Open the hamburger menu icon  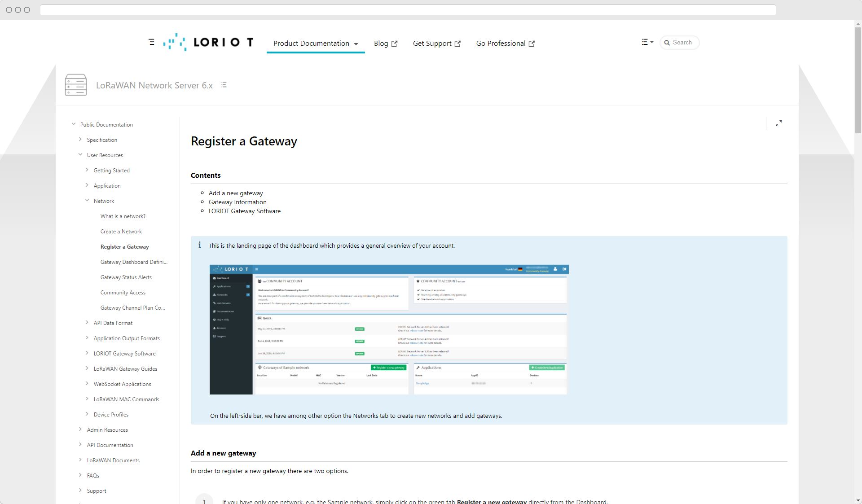click(x=152, y=42)
